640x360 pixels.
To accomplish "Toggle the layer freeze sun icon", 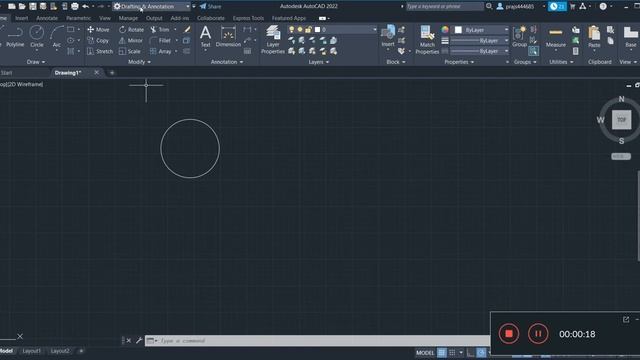I will pos(300,29).
